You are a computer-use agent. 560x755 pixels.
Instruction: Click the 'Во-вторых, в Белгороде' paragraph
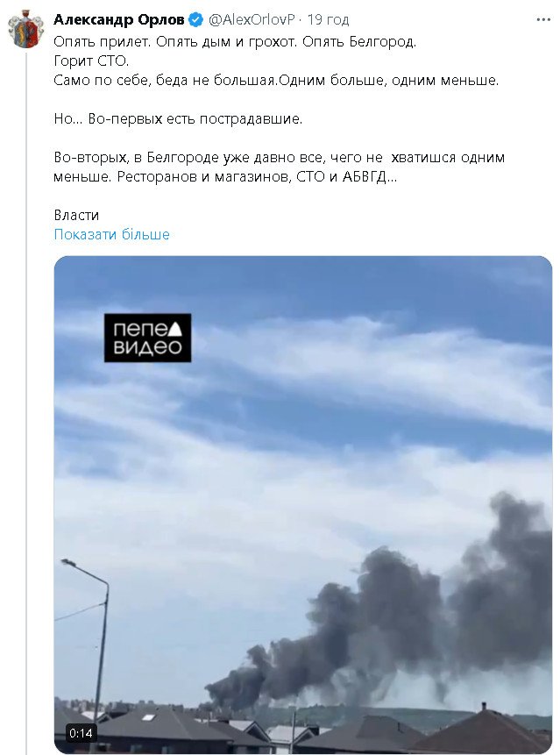pos(279,167)
